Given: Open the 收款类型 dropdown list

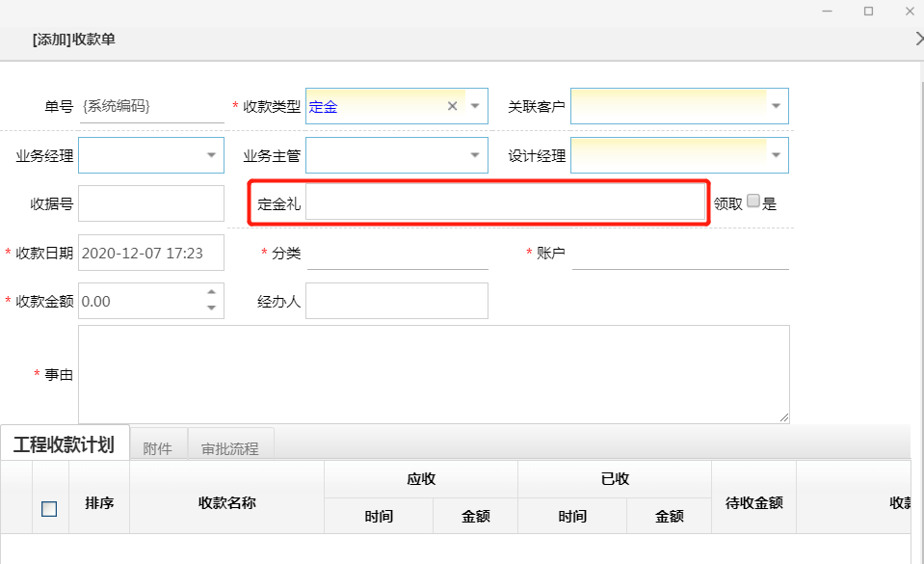Looking at the screenshot, I should pos(476,107).
